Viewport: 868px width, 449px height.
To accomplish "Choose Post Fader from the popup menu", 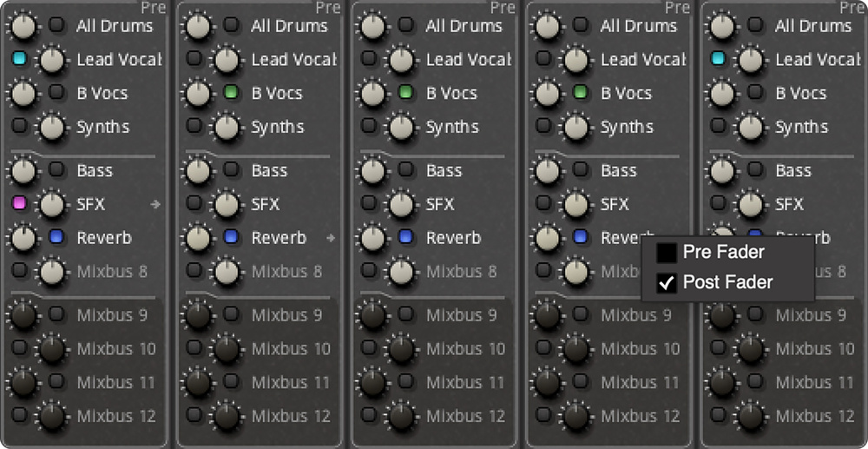I will click(727, 282).
